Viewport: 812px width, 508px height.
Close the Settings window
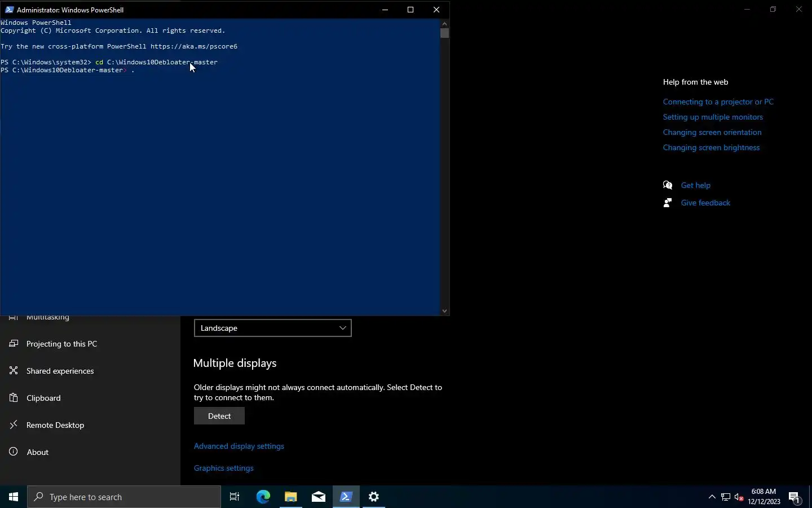tap(799, 9)
